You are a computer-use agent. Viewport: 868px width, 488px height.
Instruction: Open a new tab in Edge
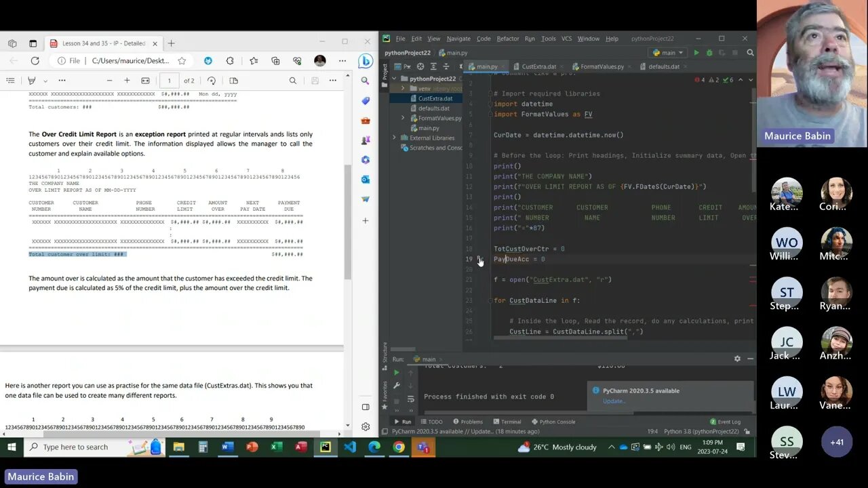171,43
